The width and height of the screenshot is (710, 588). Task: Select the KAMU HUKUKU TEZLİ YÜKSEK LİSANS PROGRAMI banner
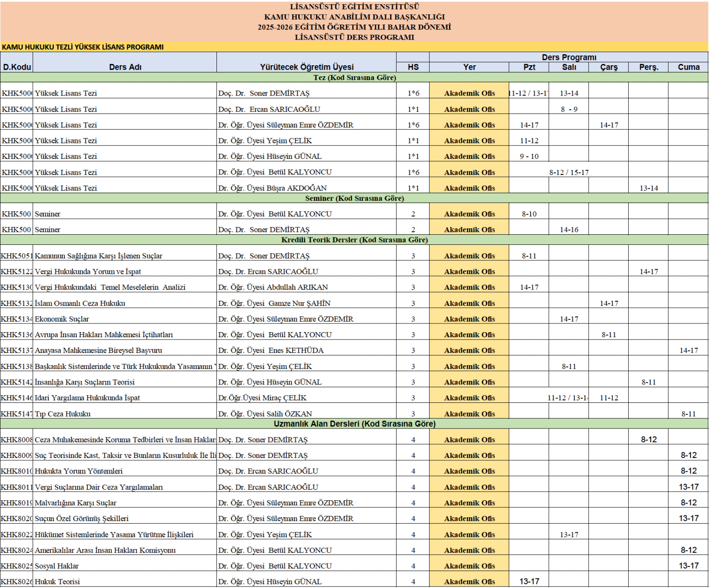pos(83,47)
